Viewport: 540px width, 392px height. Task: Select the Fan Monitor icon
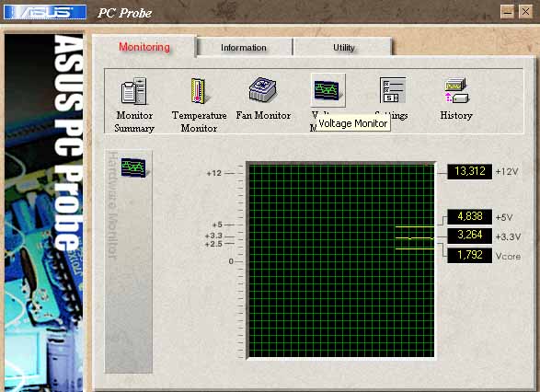[263, 89]
